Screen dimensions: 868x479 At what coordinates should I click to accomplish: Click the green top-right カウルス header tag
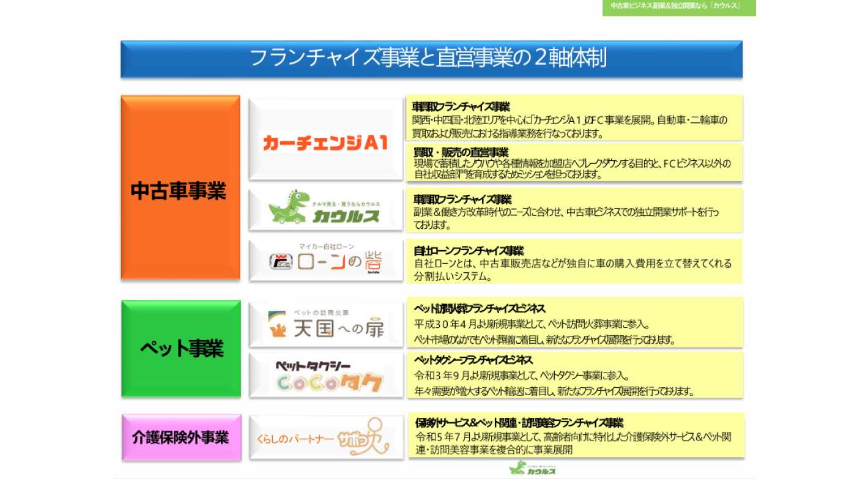(x=678, y=7)
